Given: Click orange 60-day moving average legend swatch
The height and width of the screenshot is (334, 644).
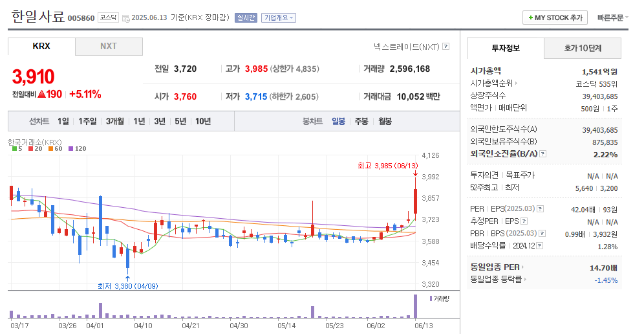Looking at the screenshot, I should 50,148.
